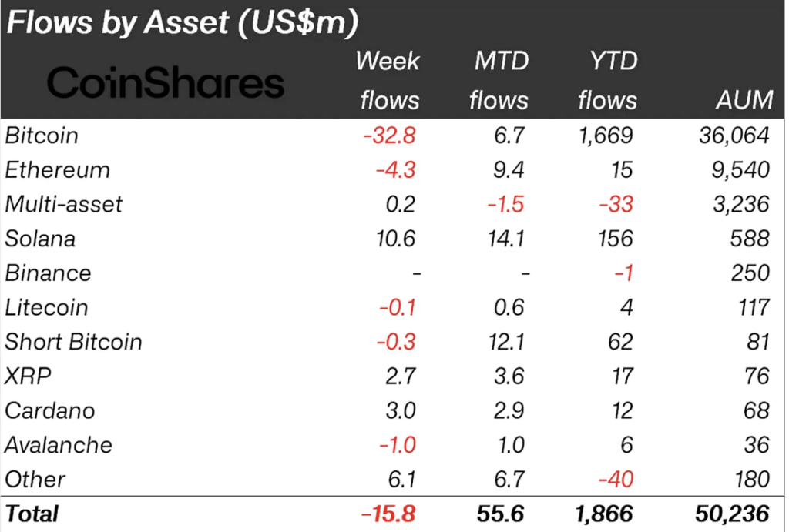Click the AUM column header
789x532 pixels.
click(x=745, y=99)
